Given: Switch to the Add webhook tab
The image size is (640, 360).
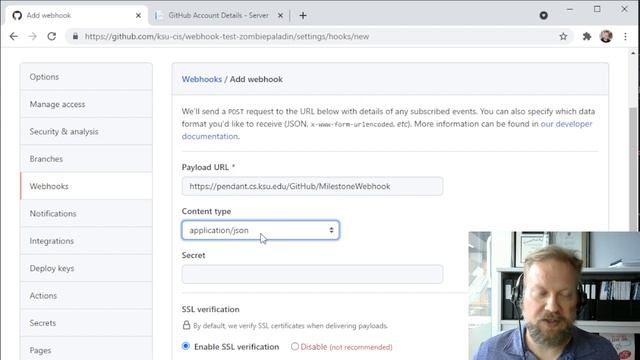Looking at the screenshot, I should click(x=77, y=16).
